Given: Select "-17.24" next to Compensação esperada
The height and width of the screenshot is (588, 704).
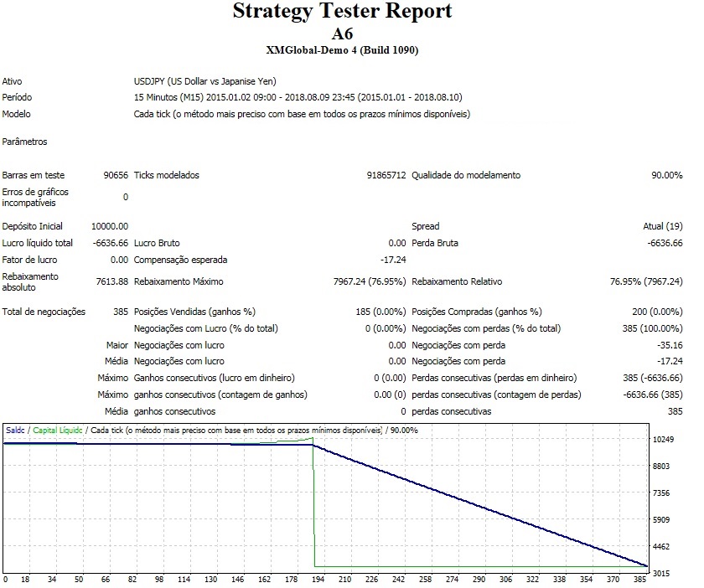Looking at the screenshot, I should [x=393, y=260].
